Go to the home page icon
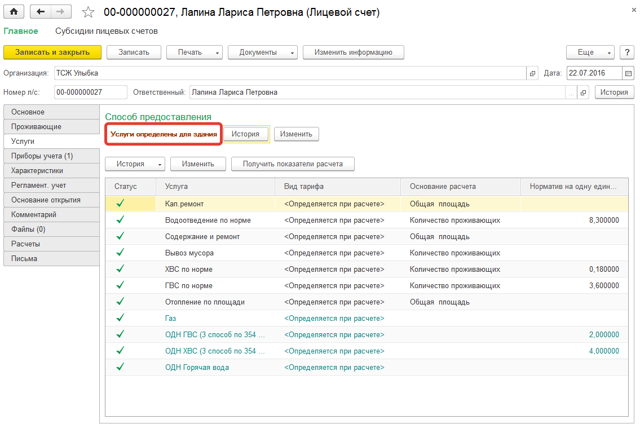 (x=13, y=12)
